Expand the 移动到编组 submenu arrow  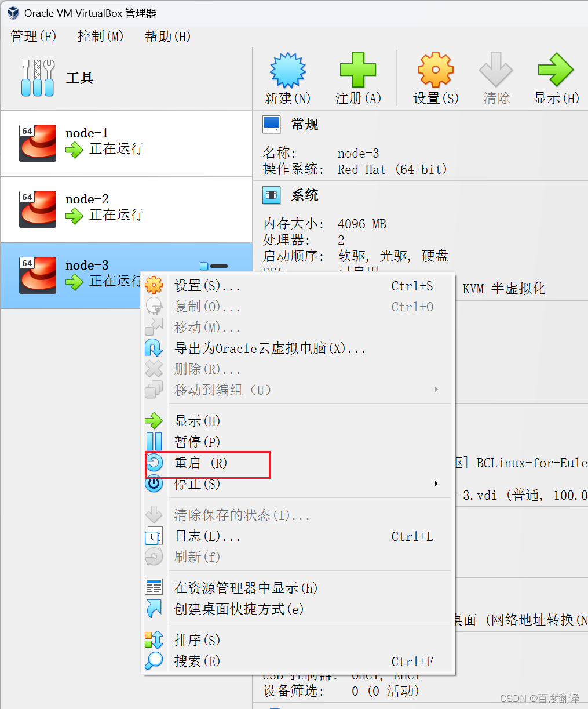click(436, 390)
